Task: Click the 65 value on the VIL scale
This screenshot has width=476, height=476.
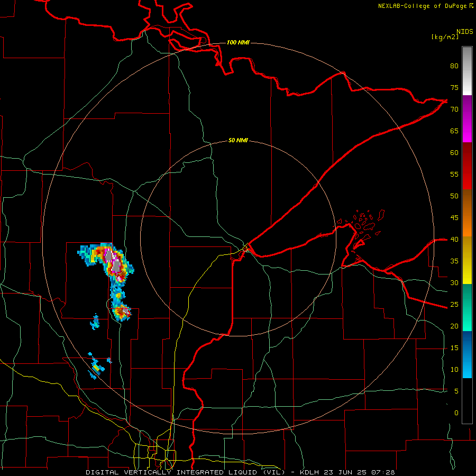Action: 454,131
